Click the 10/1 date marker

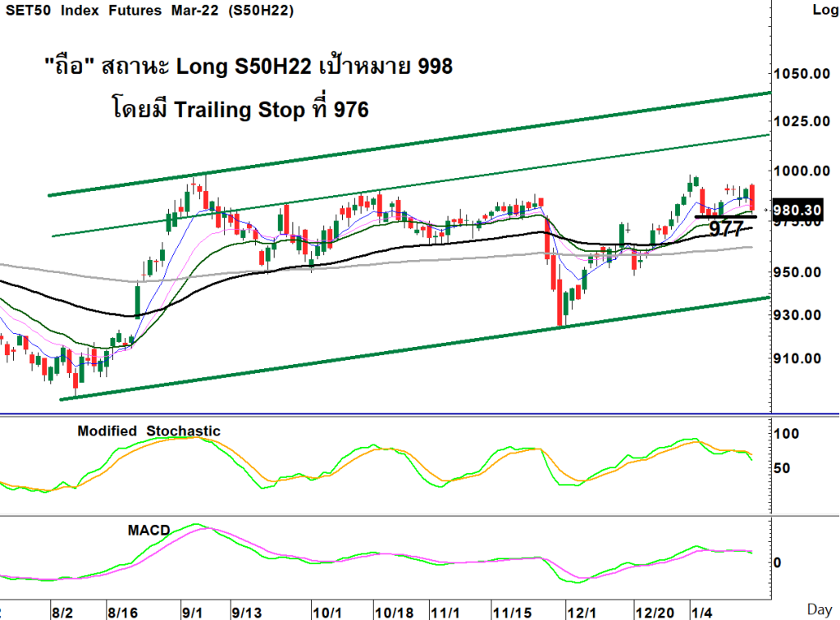(x=327, y=613)
